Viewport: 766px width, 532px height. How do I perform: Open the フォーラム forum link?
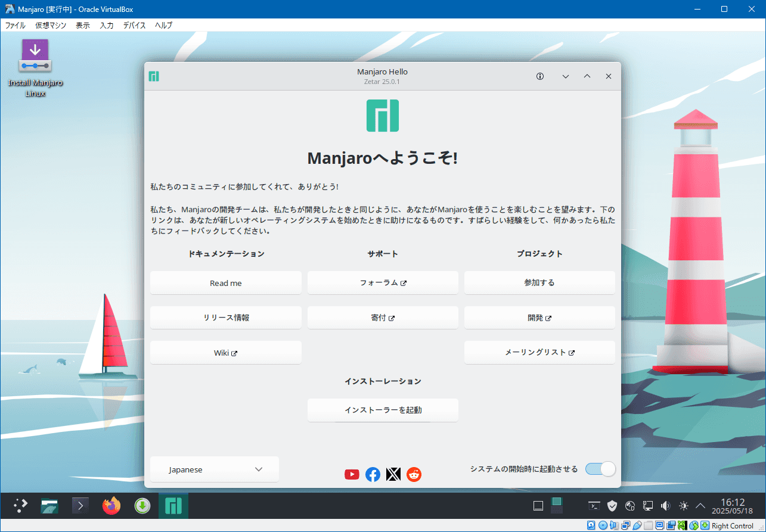pyautogui.click(x=383, y=283)
